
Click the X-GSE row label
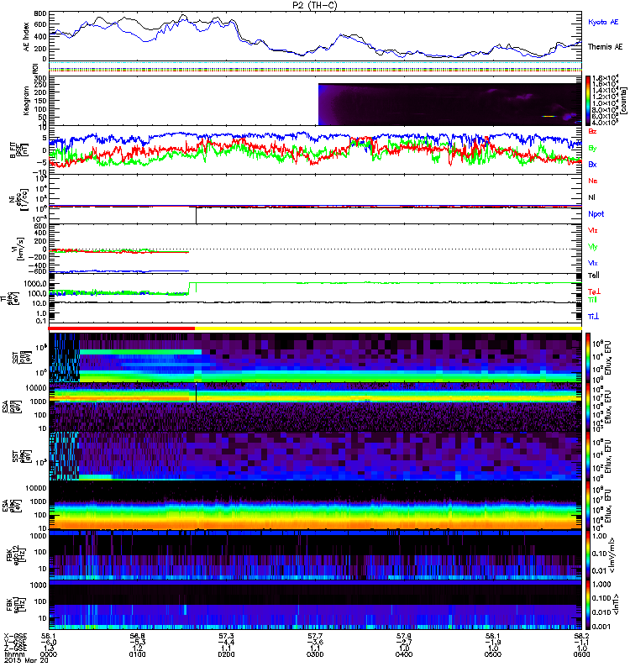pyautogui.click(x=15, y=637)
